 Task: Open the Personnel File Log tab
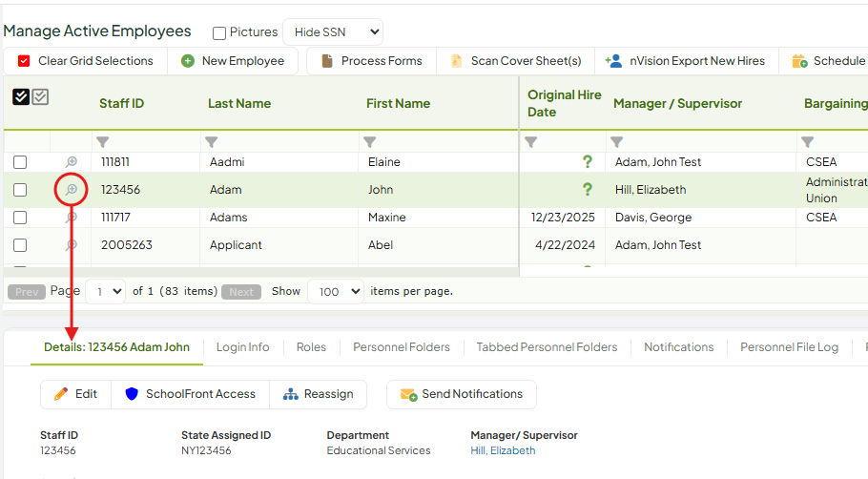click(790, 347)
